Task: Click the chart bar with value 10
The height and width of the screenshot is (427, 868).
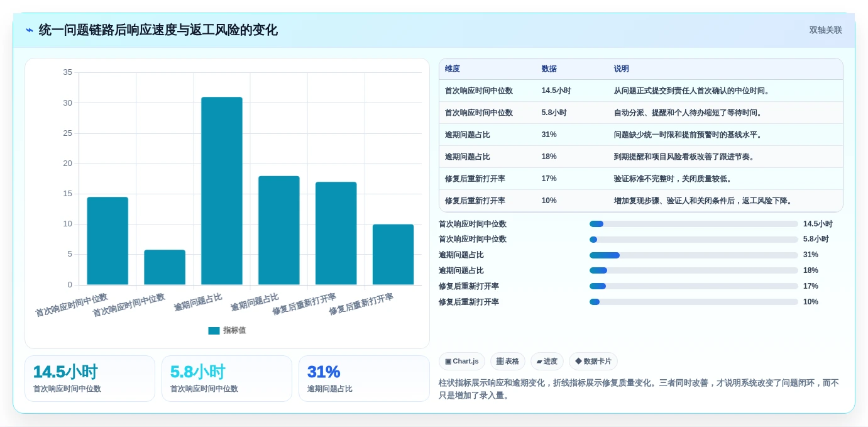Action: pos(393,255)
